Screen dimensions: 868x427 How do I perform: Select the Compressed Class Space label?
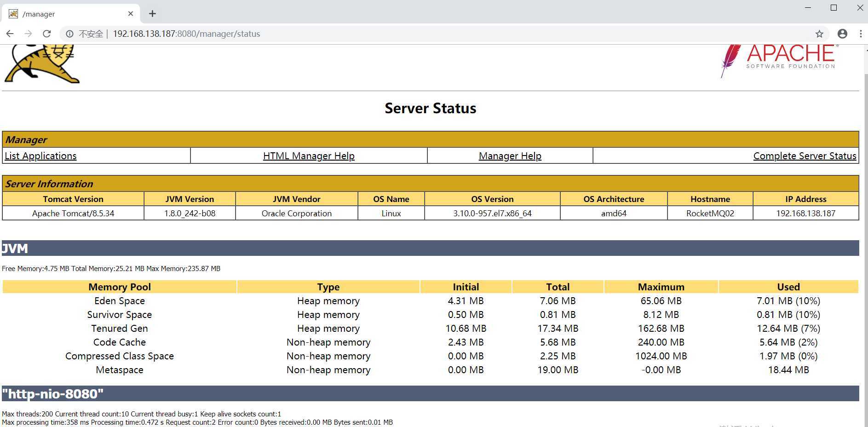[x=120, y=356]
